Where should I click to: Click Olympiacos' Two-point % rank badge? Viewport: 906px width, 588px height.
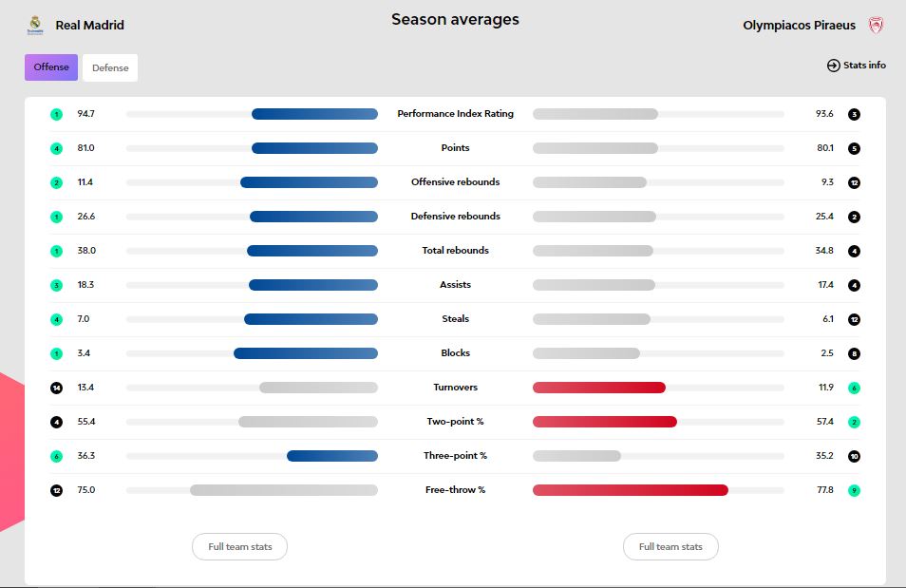click(854, 422)
